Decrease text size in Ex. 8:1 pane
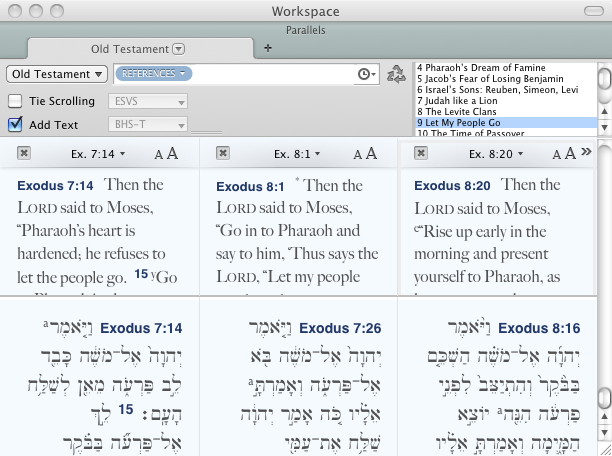612x456 pixels. [x=357, y=154]
